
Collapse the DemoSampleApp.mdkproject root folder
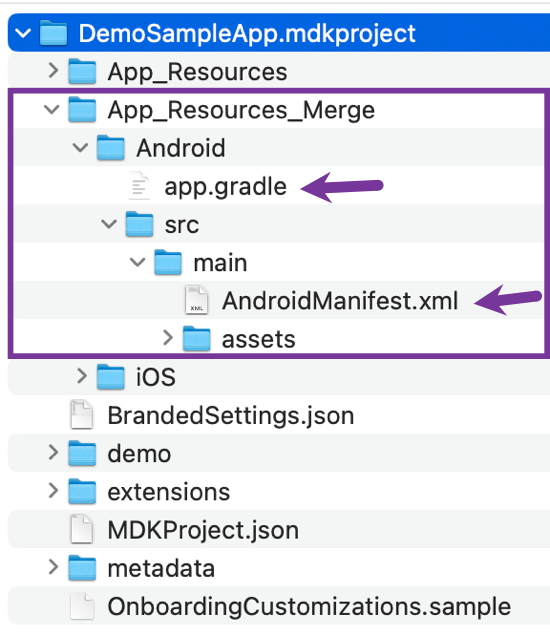[x=23, y=33]
